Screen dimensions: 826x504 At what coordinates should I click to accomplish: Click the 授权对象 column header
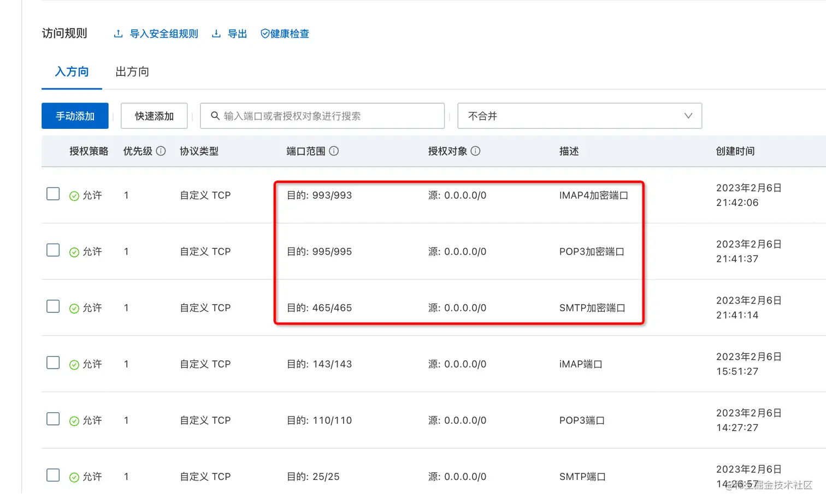[447, 151]
